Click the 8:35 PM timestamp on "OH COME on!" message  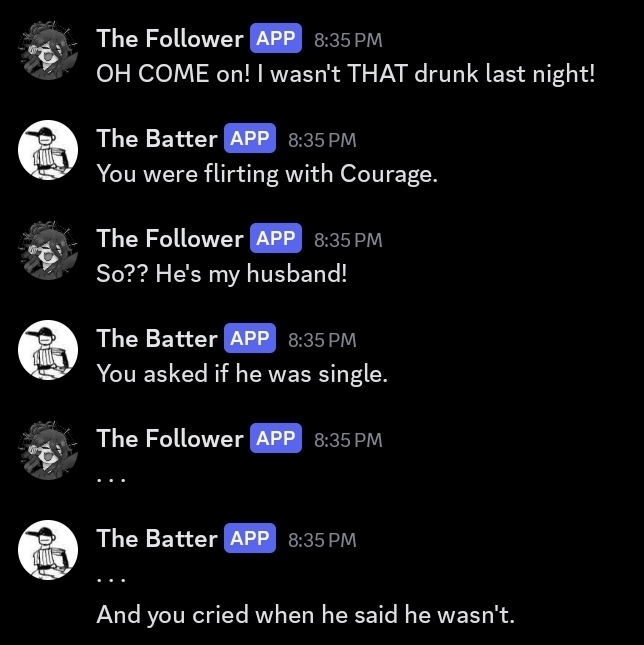click(348, 41)
